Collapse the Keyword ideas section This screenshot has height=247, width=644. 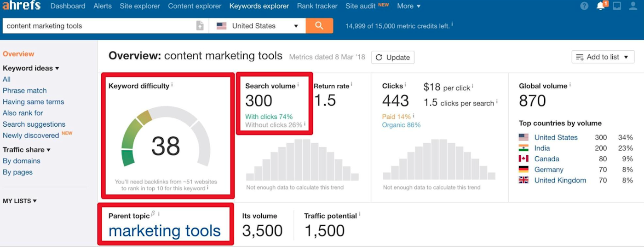[31, 68]
